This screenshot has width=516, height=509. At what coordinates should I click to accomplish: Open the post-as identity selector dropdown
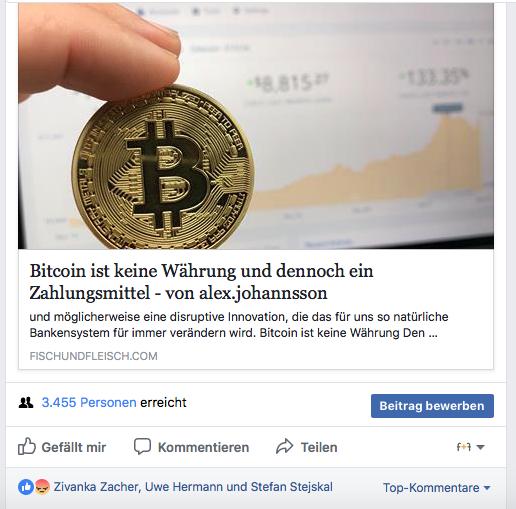pyautogui.click(x=470, y=447)
